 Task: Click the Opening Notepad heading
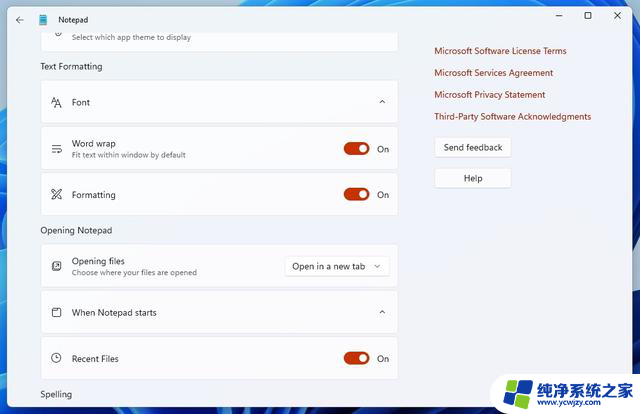[x=76, y=230]
